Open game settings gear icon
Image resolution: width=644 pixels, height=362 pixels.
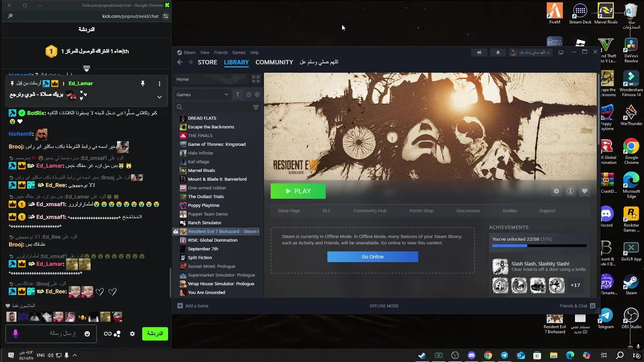pos(556,191)
